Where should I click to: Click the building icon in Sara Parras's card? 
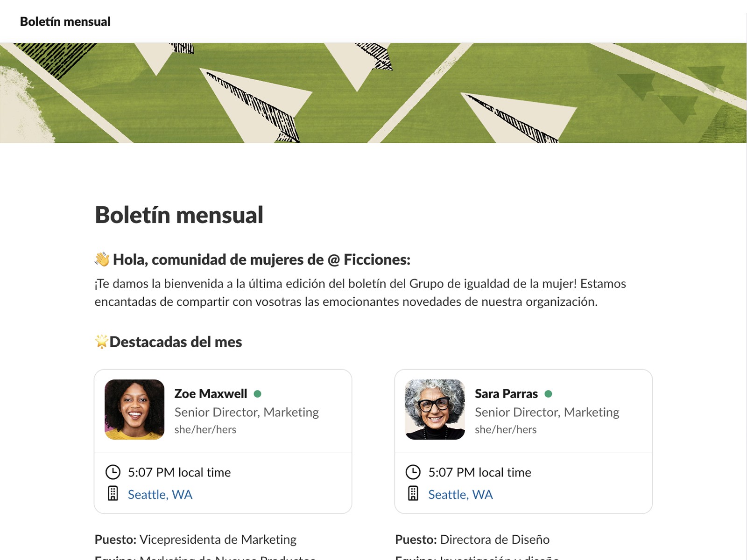point(413,494)
